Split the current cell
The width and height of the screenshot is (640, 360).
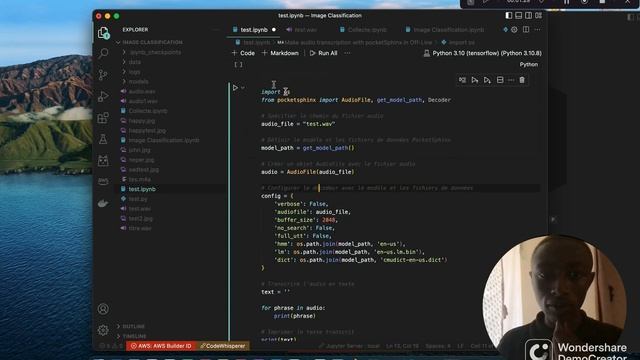(500, 80)
